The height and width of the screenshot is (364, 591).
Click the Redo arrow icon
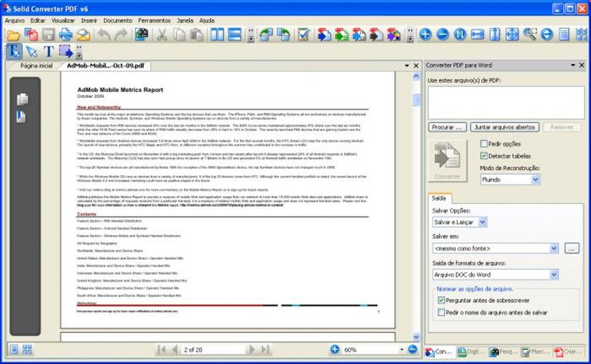(121, 35)
